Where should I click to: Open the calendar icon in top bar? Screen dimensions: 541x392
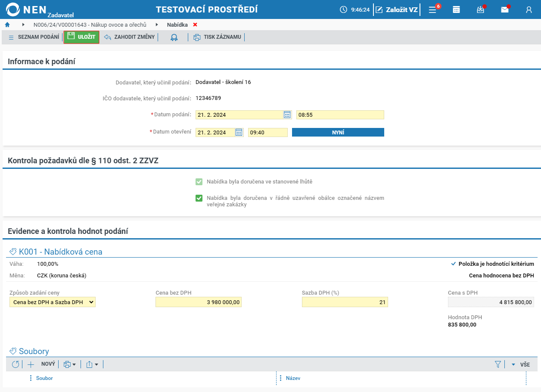tap(456, 9)
